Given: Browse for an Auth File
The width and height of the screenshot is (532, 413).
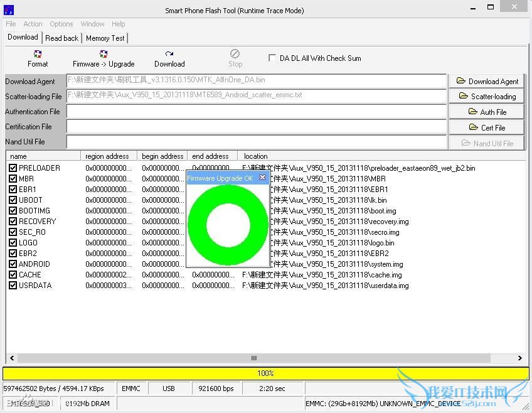Looking at the screenshot, I should pyautogui.click(x=487, y=112).
